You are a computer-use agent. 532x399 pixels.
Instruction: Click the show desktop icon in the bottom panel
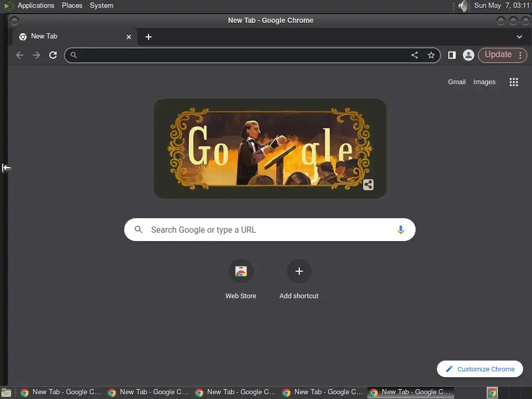point(6,393)
